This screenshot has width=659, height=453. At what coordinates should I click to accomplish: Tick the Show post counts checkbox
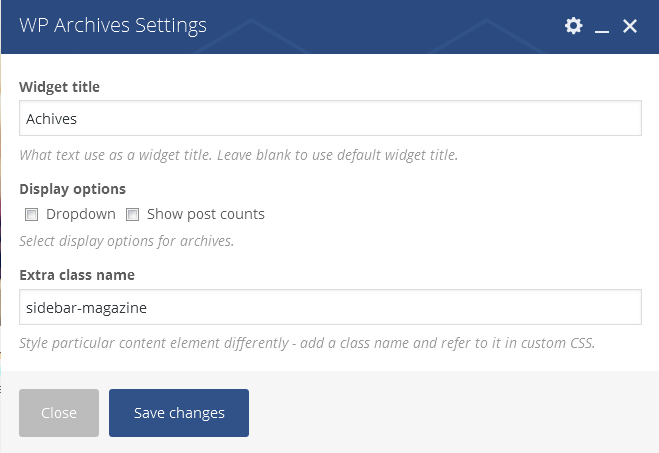tap(132, 214)
